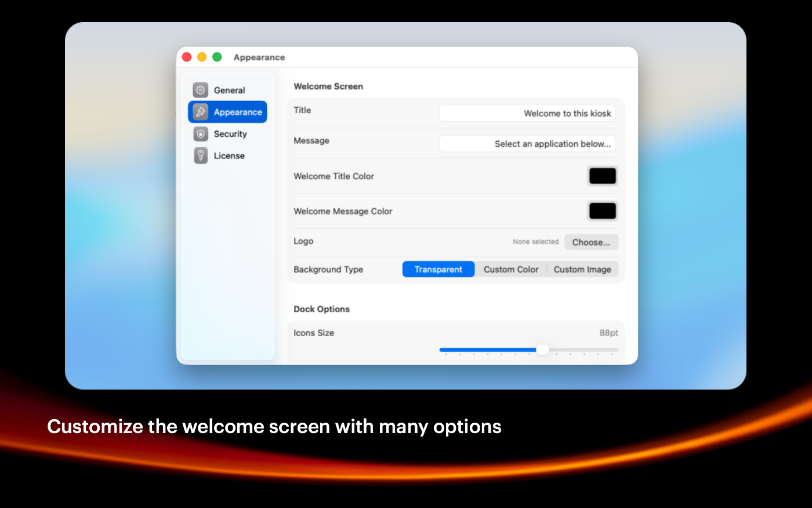Screen dimensions: 812x508
Task: Switch background type to Custom Color
Action: click(511, 269)
